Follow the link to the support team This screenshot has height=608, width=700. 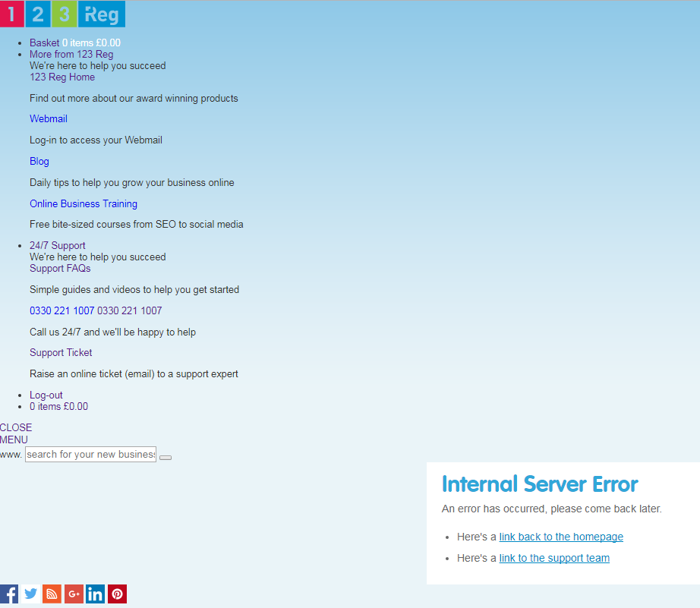coord(554,558)
